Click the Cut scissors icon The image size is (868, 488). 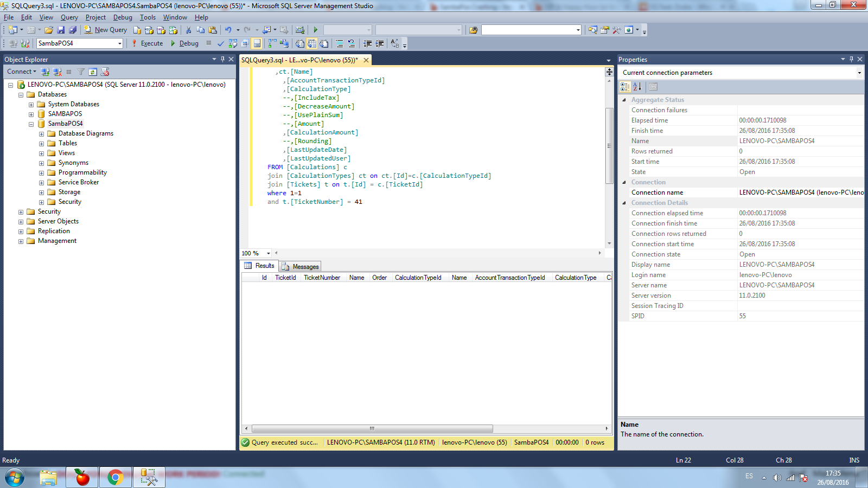click(x=188, y=30)
